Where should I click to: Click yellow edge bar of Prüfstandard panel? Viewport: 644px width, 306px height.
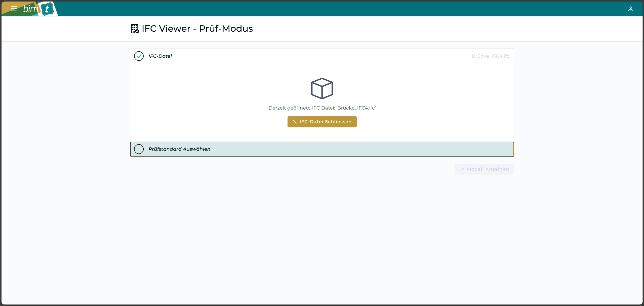click(513, 149)
